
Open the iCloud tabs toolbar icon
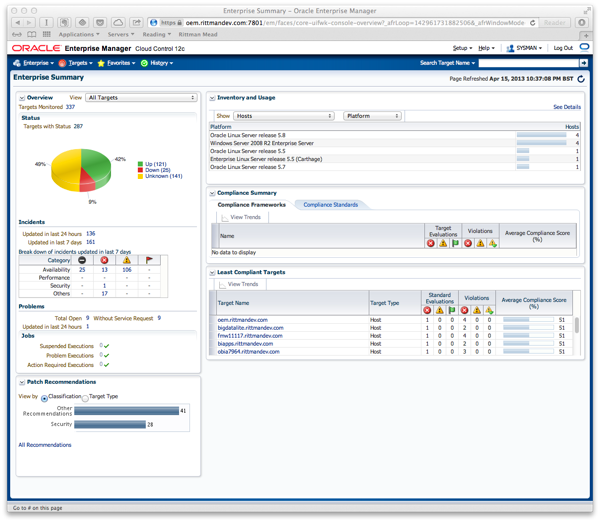coord(118,23)
